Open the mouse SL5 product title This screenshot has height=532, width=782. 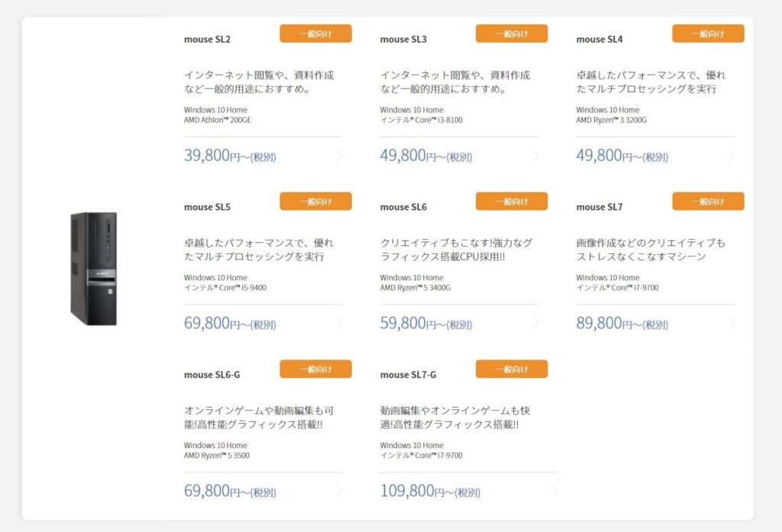[208, 207]
